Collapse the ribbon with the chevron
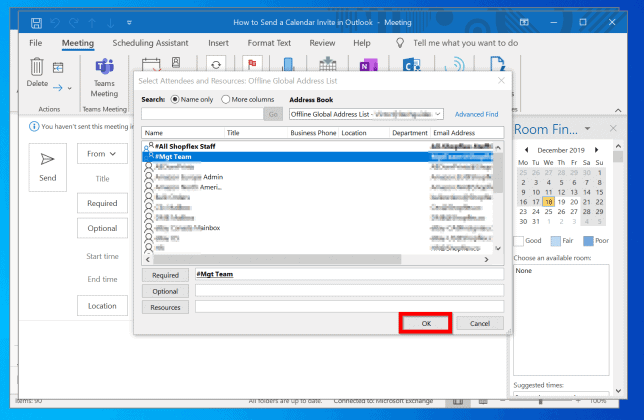 (618, 110)
